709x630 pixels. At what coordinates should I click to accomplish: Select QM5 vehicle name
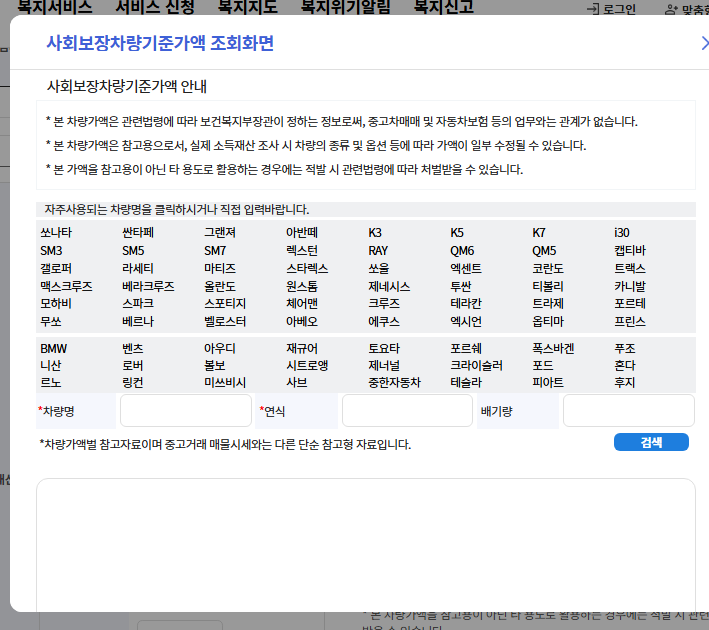[x=544, y=251]
